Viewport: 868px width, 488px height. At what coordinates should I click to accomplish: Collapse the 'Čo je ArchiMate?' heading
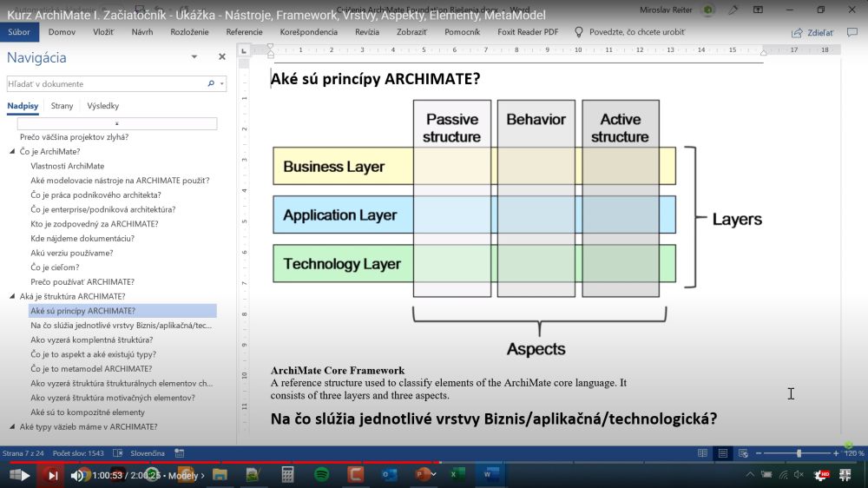tap(12, 152)
